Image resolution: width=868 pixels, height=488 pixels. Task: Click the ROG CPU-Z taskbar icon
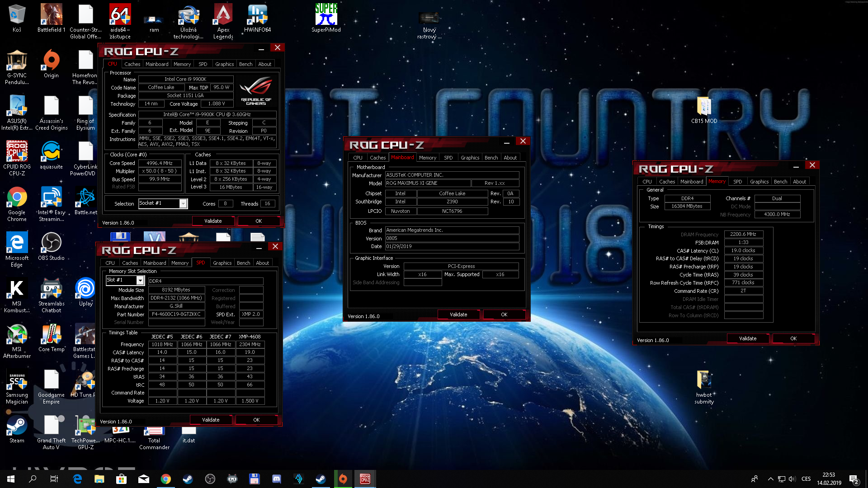tap(365, 479)
